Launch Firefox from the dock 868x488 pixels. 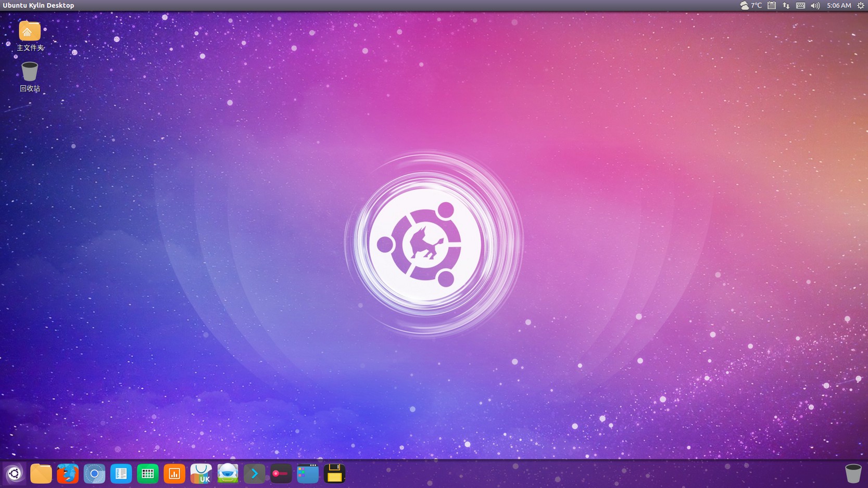click(68, 473)
